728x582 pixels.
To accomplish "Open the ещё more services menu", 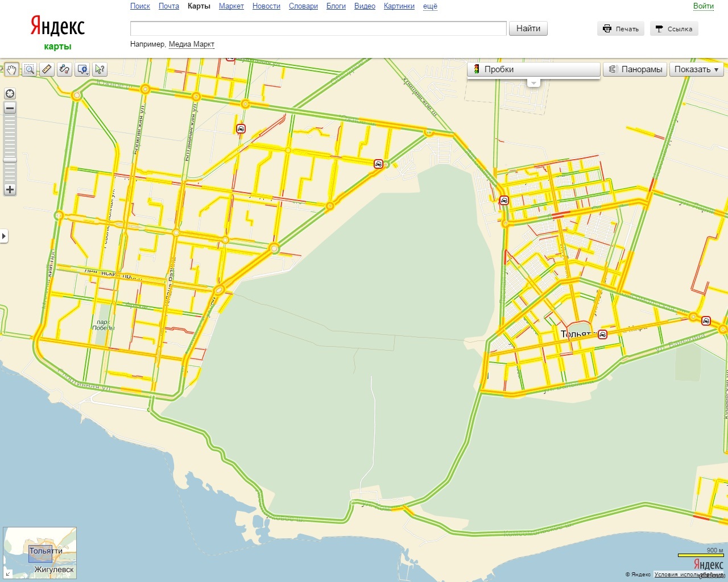I will [x=430, y=6].
